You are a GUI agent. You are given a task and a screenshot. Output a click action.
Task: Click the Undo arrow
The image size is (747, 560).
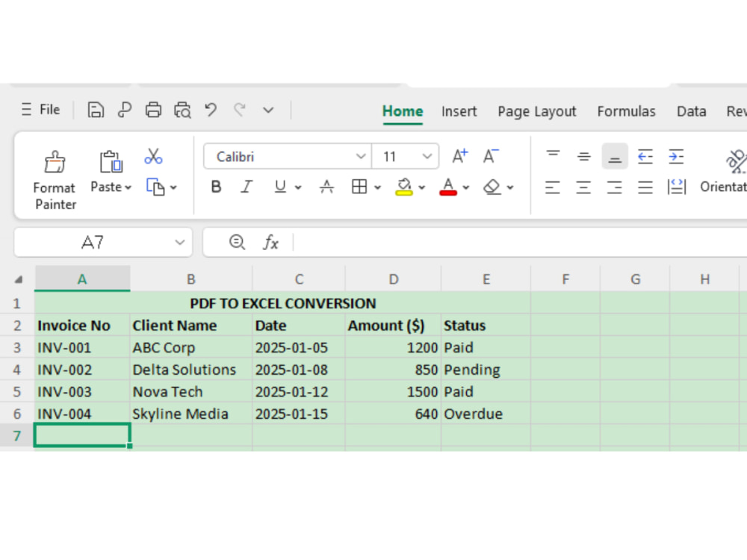[x=211, y=110]
